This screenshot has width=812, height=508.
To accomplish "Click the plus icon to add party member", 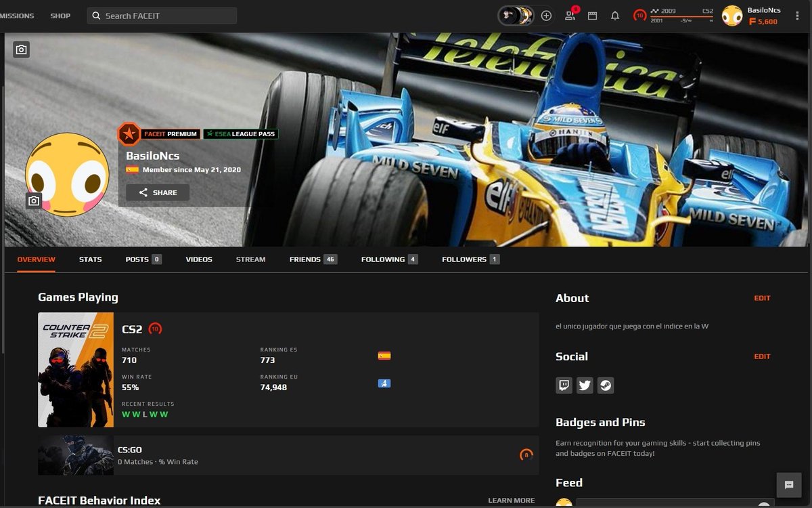I will point(547,16).
